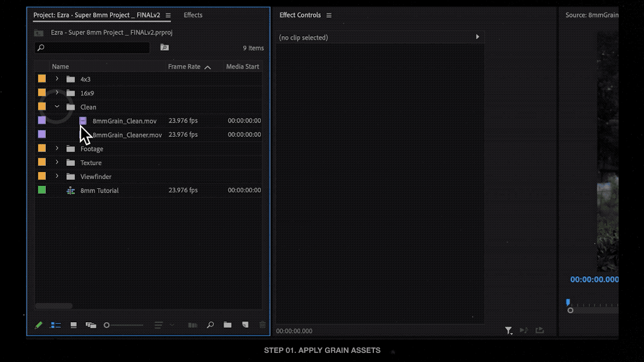
Task: Click the Project panel horizontal scrollbar
Action: click(x=54, y=306)
